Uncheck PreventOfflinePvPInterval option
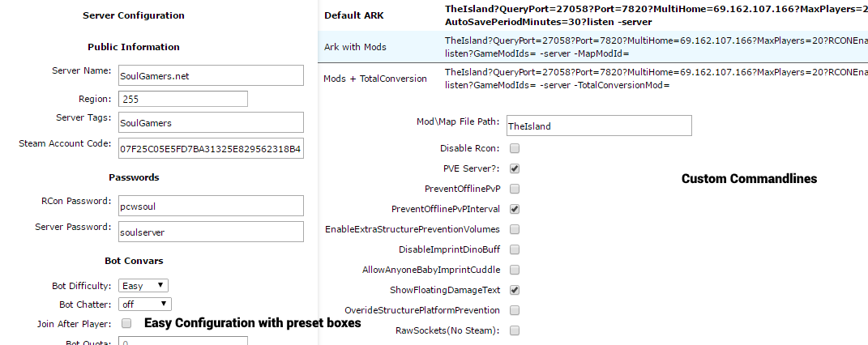Image resolution: width=868 pixels, height=345 pixels. point(515,209)
